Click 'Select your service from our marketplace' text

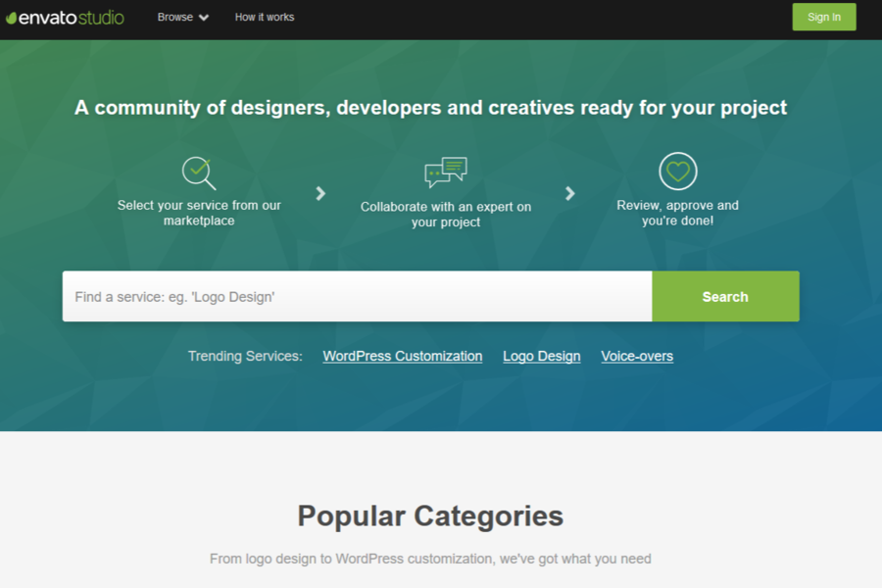(199, 214)
